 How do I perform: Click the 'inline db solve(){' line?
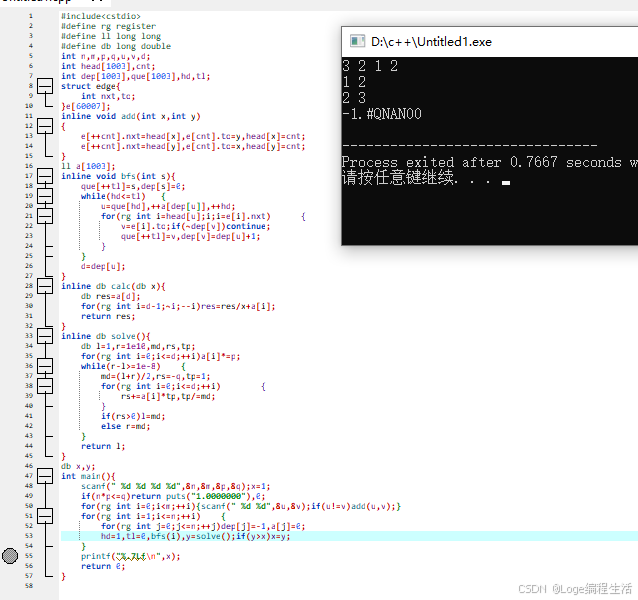106,336
